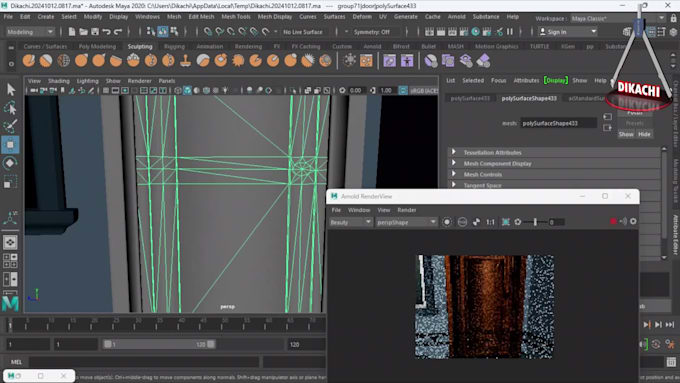The width and height of the screenshot is (680, 383).
Task: Open settings gear in Arnold RenderView toolbar
Action: [633, 222]
